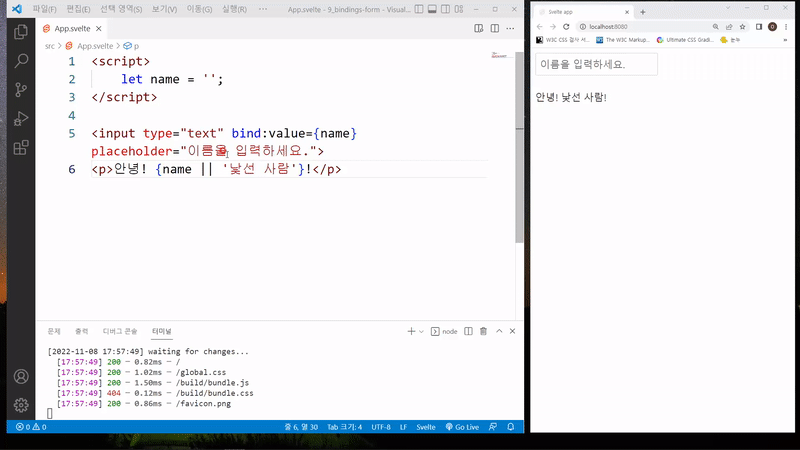The height and width of the screenshot is (450, 800).
Task: Toggle primary side bar layout icon
Action: tap(419, 9)
